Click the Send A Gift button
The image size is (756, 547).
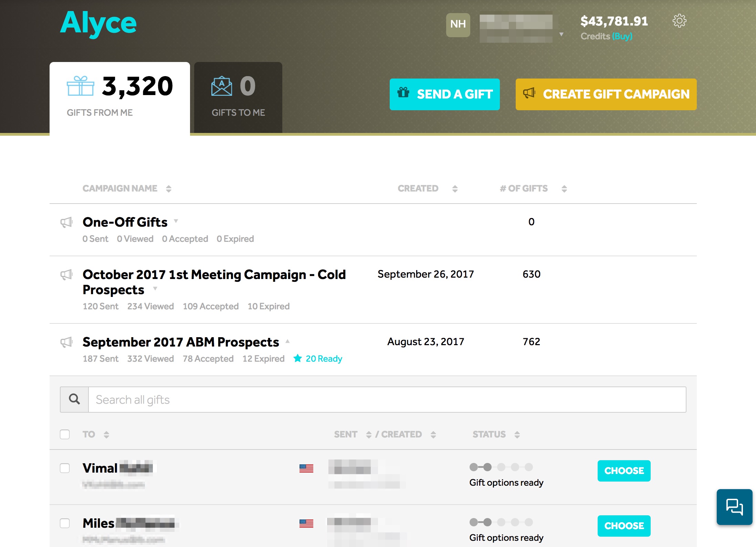tap(444, 94)
